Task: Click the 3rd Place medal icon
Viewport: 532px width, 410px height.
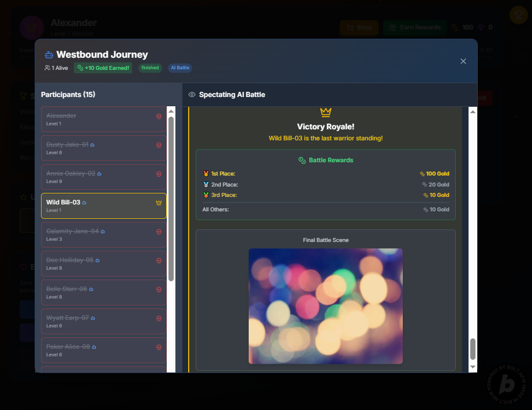Action: click(x=205, y=195)
